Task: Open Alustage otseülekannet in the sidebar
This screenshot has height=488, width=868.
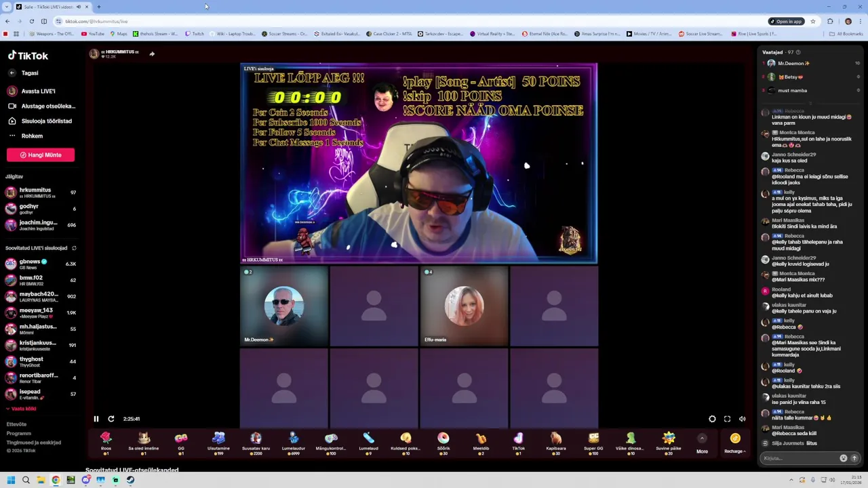Action: 41,106
